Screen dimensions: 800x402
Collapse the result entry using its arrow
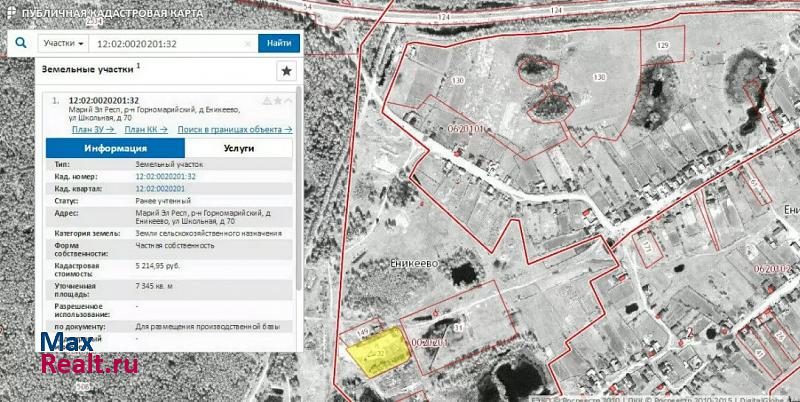pos(288,101)
